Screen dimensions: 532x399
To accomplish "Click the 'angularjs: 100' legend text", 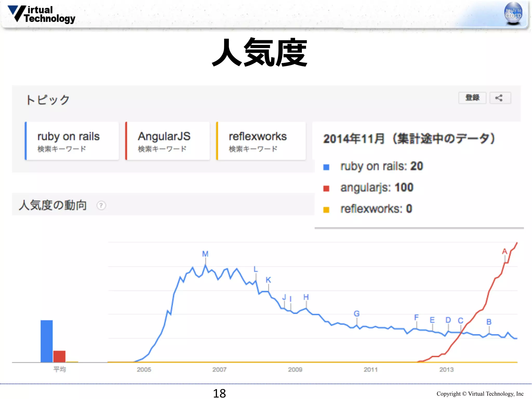I will (x=377, y=188).
